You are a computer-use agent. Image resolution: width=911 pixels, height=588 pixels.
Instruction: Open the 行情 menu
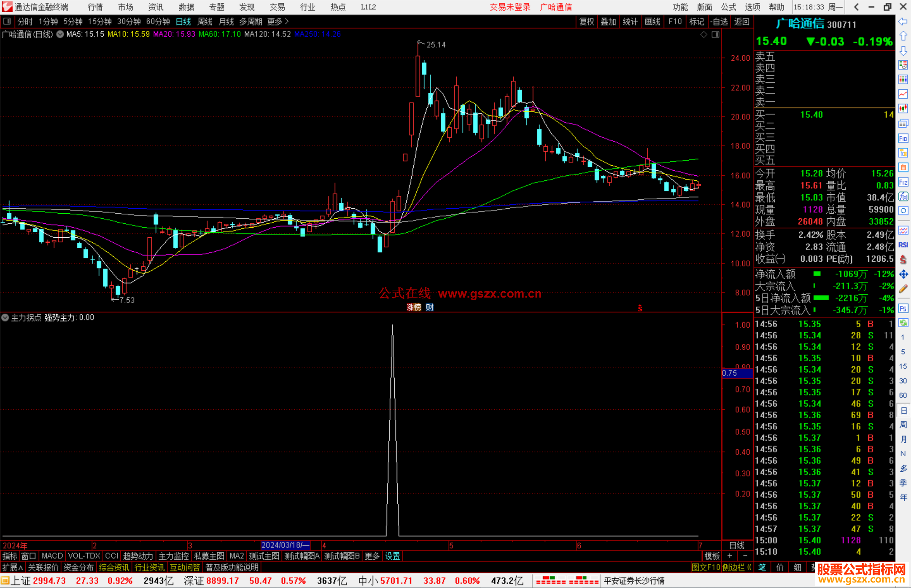pos(95,7)
